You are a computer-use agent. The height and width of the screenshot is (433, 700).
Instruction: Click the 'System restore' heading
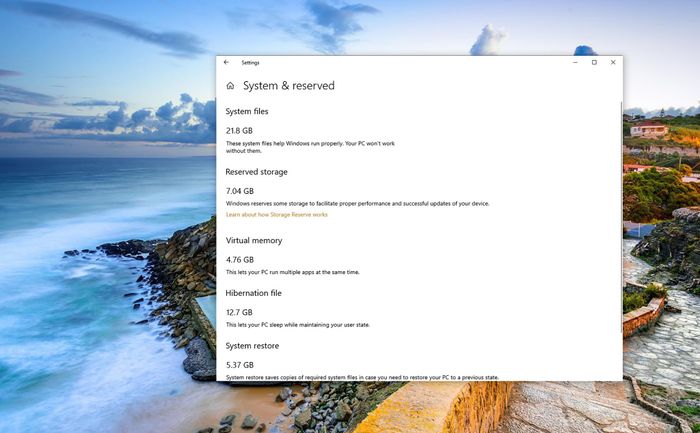tap(252, 346)
